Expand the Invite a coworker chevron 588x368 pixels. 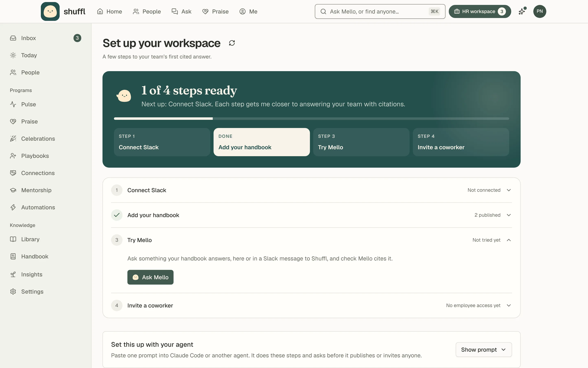pyautogui.click(x=509, y=305)
